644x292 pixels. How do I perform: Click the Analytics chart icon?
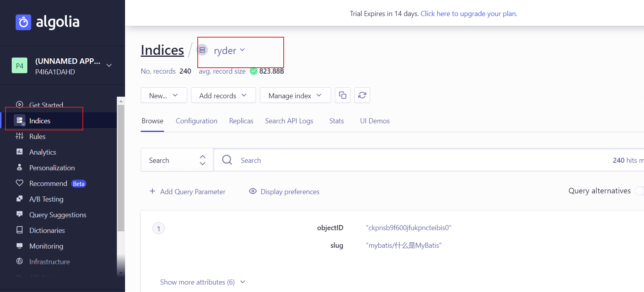tap(20, 151)
